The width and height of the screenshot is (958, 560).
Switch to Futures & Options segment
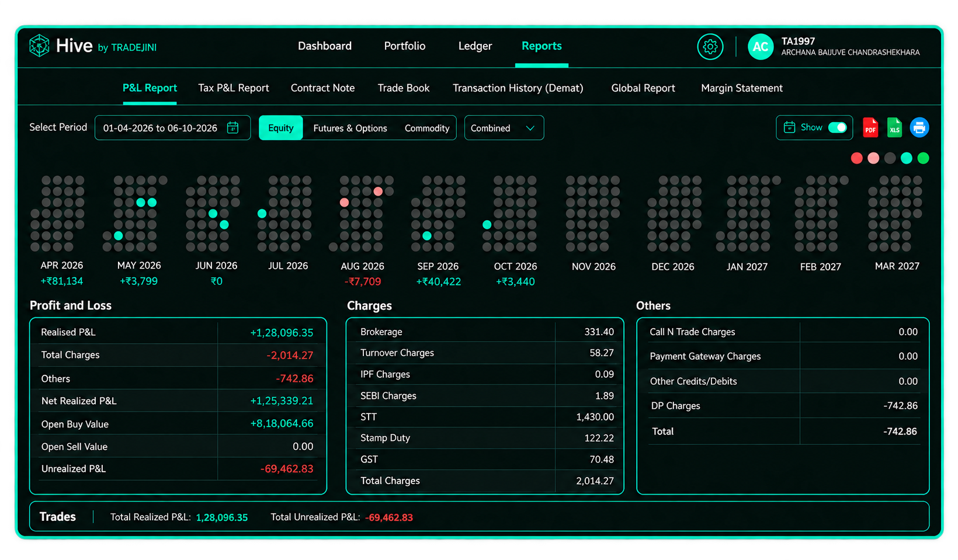tap(350, 128)
